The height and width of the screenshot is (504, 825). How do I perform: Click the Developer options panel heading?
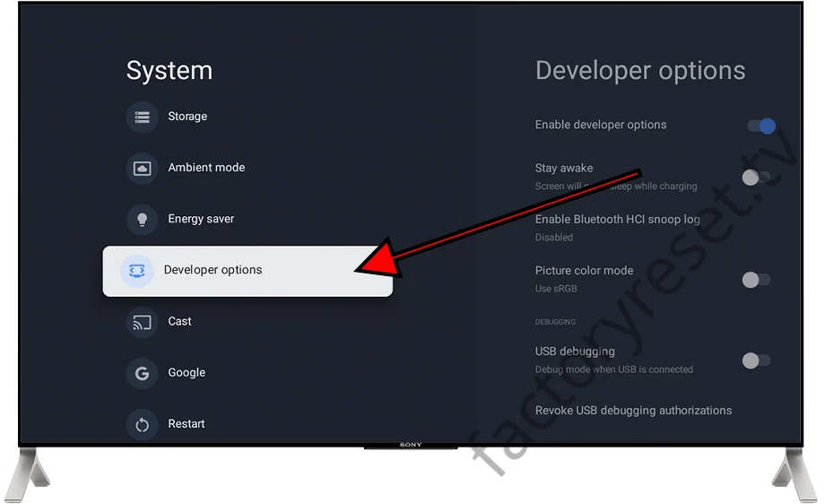click(640, 71)
